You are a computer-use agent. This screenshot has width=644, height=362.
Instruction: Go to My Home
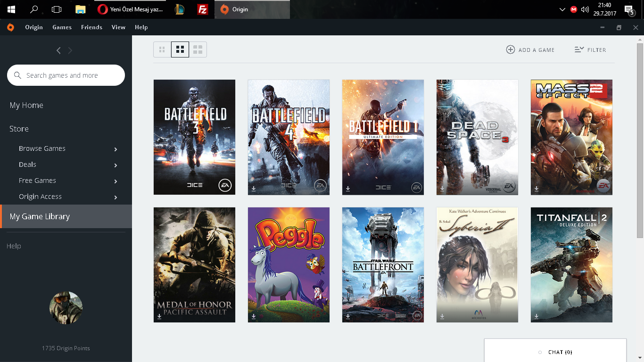(x=26, y=105)
